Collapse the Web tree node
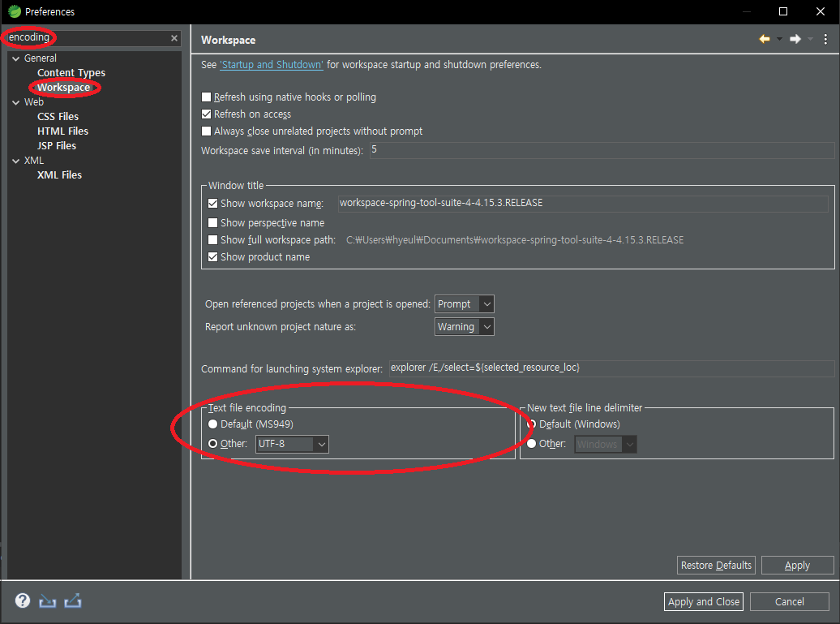This screenshot has height=624, width=840. (15, 102)
